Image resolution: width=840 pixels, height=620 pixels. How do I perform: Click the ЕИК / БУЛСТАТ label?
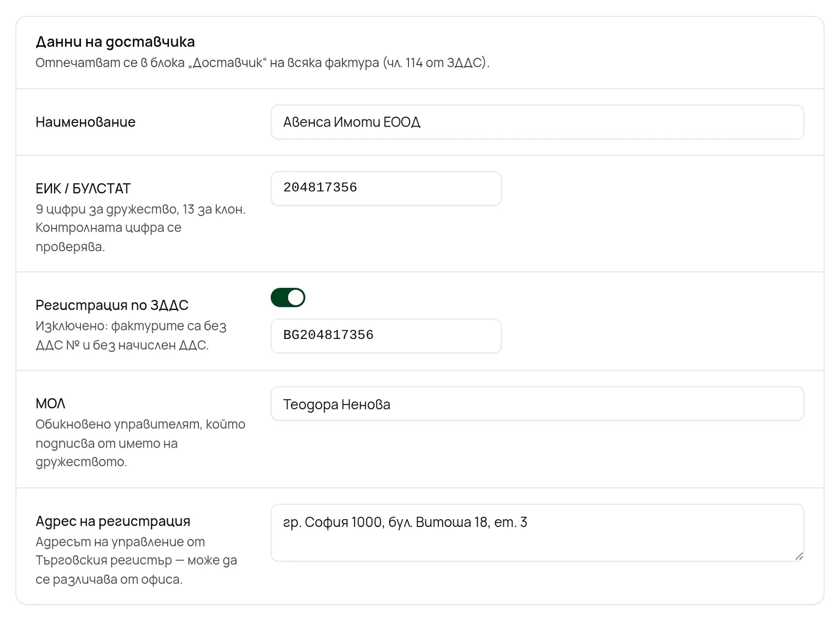pos(83,188)
